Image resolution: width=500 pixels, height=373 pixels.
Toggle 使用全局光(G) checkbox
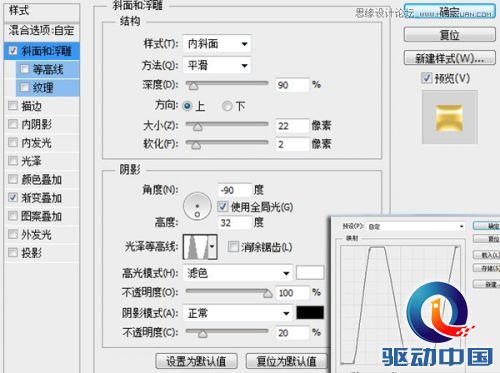[223, 207]
